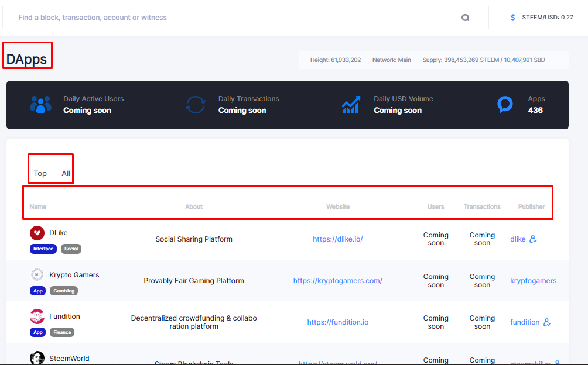Focus the block or transaction search field
The width and height of the screenshot is (588, 365).
click(236, 18)
